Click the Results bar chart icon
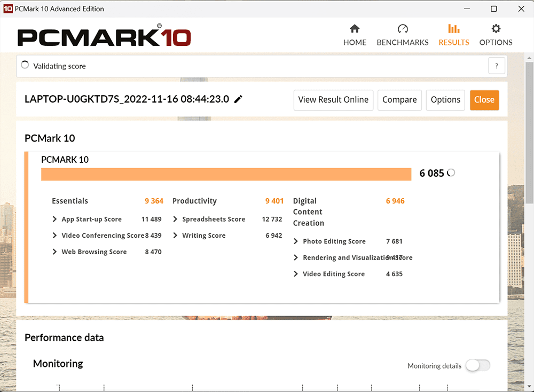 (x=453, y=29)
